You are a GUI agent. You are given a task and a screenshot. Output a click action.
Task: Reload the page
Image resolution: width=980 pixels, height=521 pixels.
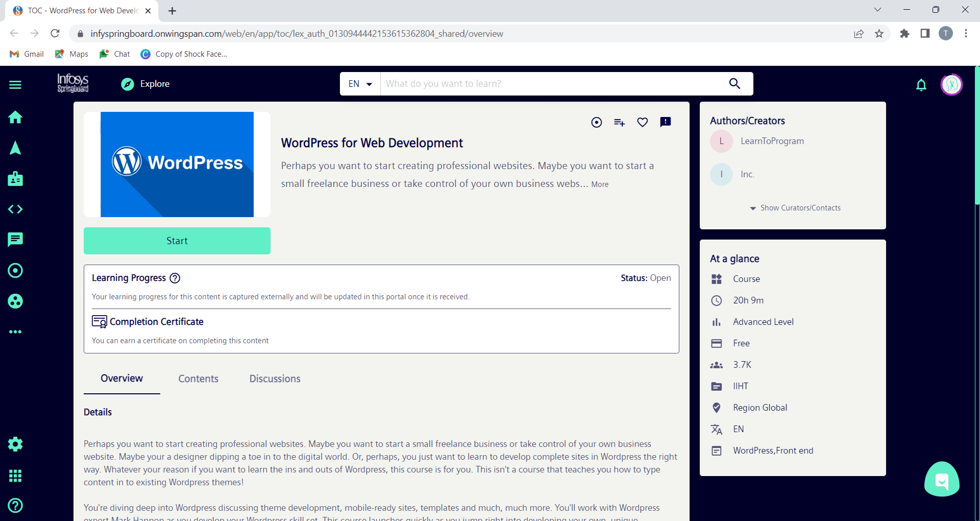[55, 34]
